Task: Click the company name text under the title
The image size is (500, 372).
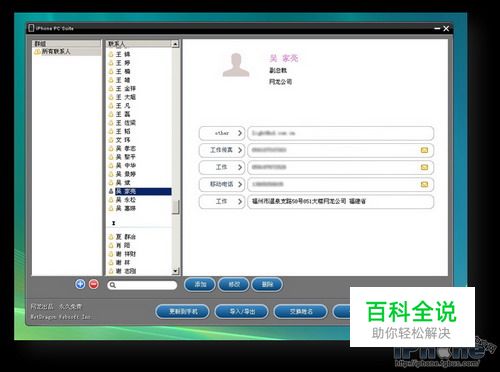Action: (x=280, y=82)
